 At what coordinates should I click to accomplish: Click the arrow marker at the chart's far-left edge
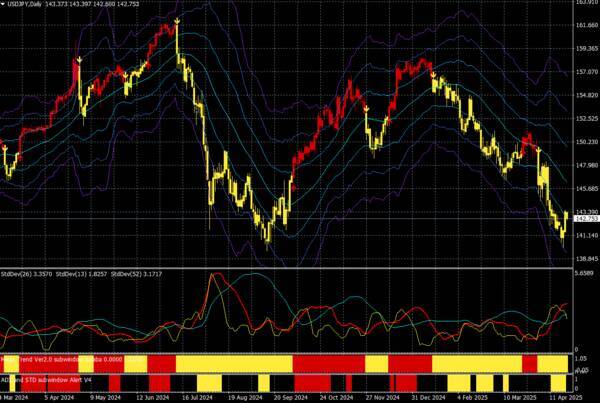click(5, 148)
